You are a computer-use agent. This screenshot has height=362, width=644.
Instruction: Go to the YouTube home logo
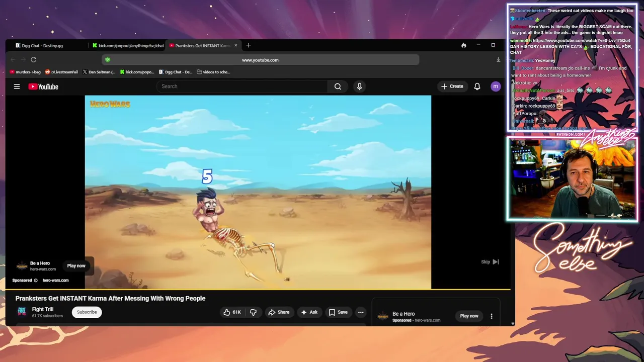coord(43,86)
